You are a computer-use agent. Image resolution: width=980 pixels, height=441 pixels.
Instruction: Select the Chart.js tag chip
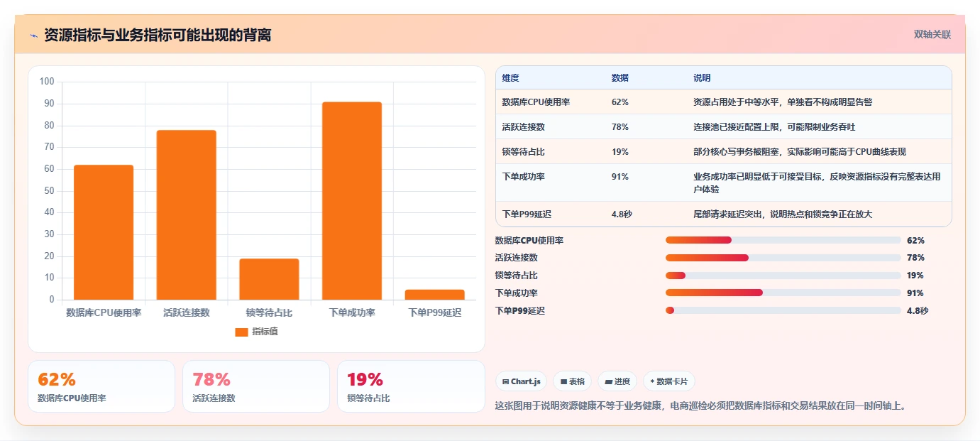tap(521, 381)
